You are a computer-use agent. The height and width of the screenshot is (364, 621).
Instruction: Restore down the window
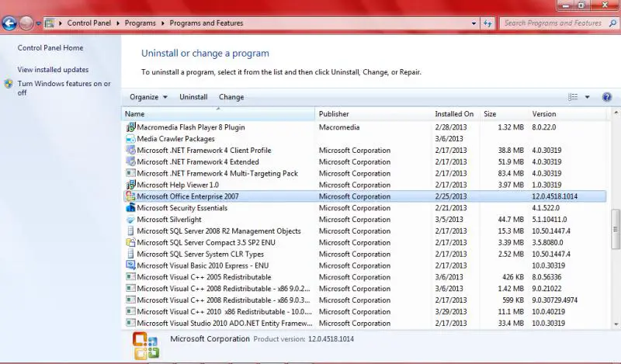tap(581, 5)
